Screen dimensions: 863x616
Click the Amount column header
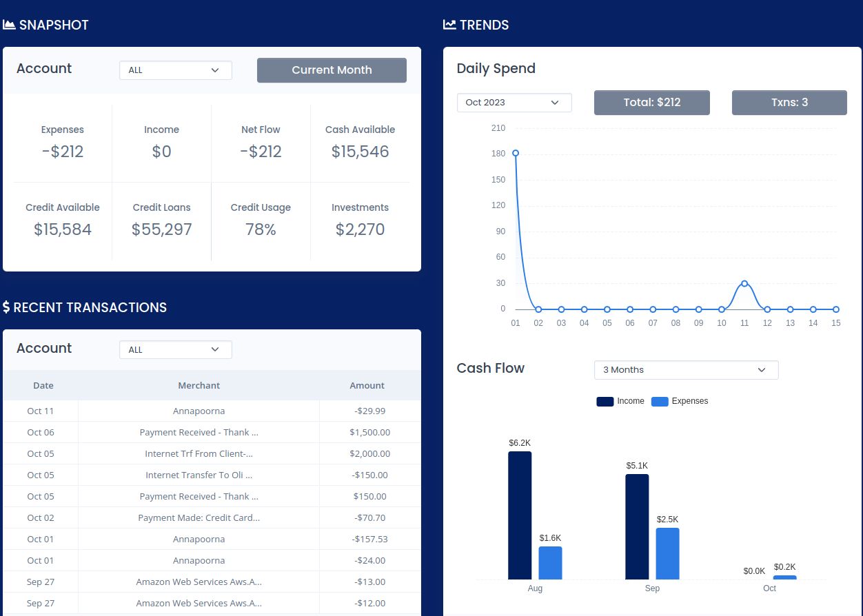click(367, 386)
